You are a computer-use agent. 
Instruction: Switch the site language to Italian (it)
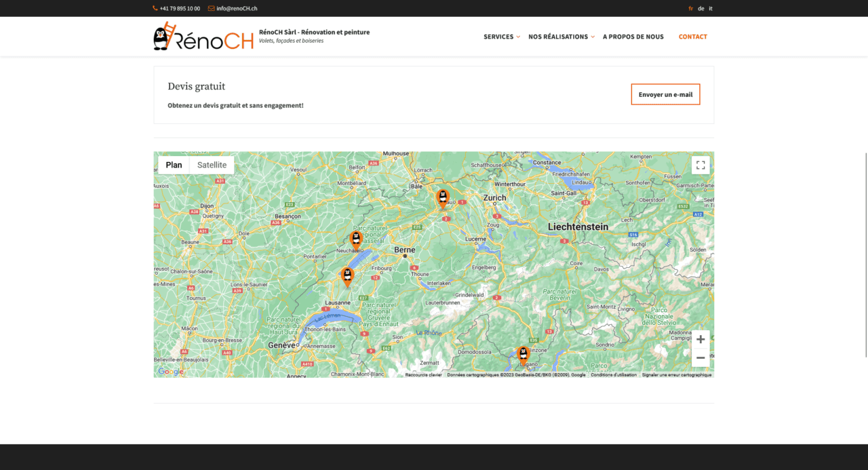711,8
